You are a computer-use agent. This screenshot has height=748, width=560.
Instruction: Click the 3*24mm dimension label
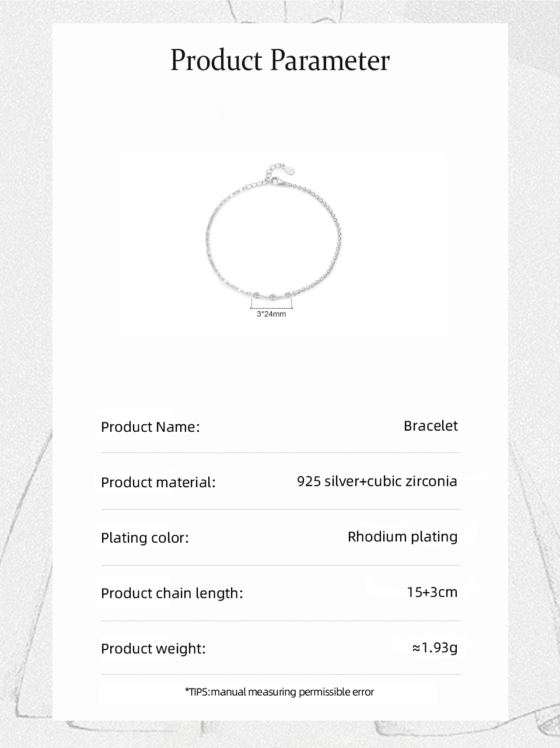[271, 314]
